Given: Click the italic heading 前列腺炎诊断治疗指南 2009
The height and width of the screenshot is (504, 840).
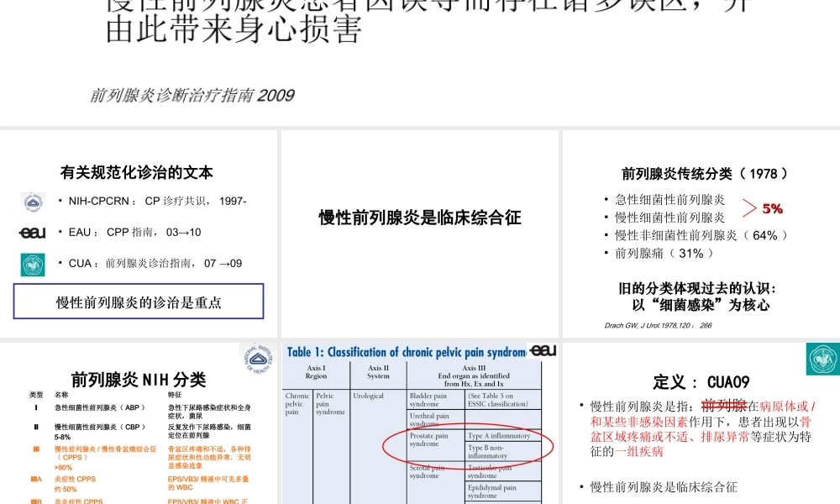Looking at the screenshot, I should pyautogui.click(x=193, y=95).
